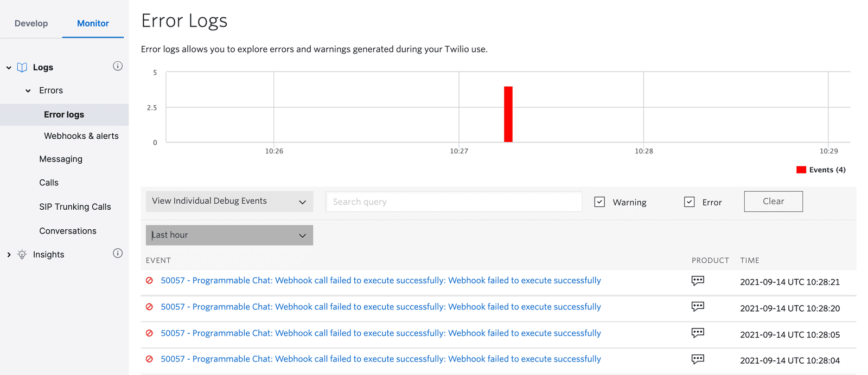Viewport: 868px width, 375px height.
Task: Switch to the Develop tab
Action: [x=31, y=23]
